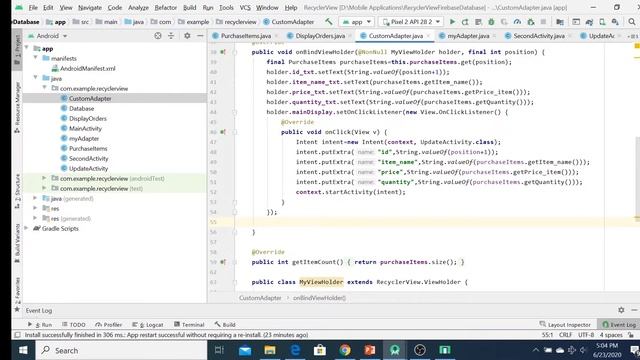Viewport: 640px width, 360px height.
Task: Open the Profiler tool window button
Action: pos(109,324)
